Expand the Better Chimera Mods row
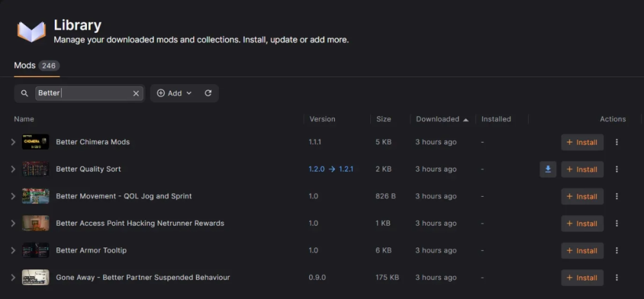Image resolution: width=644 pixels, height=299 pixels. pyautogui.click(x=13, y=142)
